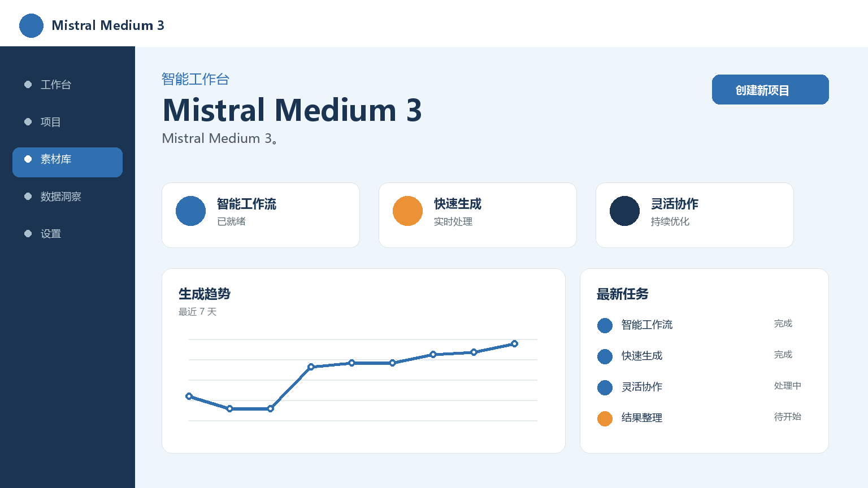Click the blue dot beside 快速生成 task
This screenshot has width=868, height=488.
coord(605,356)
